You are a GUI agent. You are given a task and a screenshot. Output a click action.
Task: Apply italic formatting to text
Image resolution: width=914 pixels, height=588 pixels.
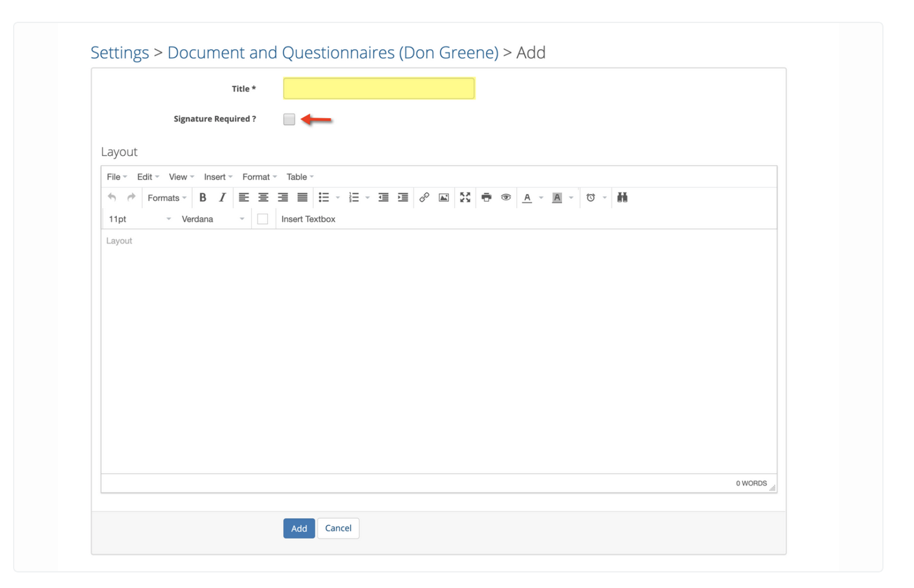222,197
